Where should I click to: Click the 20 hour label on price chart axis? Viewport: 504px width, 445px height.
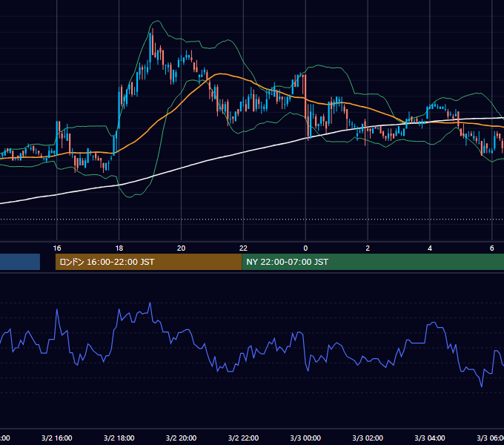[182, 248]
